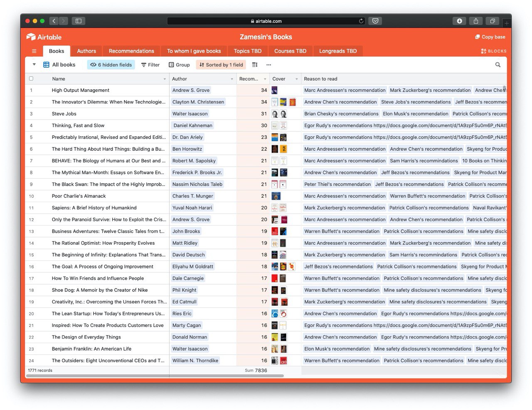The height and width of the screenshot is (410, 532).
Task: Click author chip 'Dale Carnegie'
Action: (x=188, y=278)
